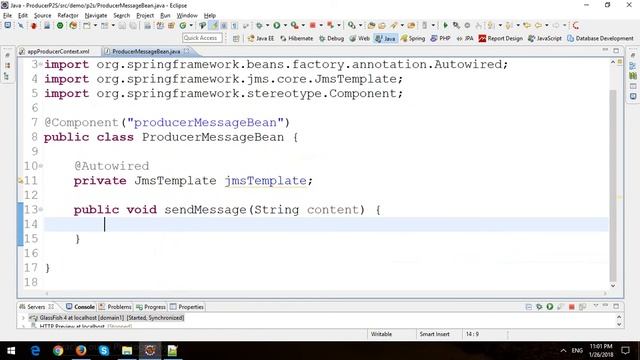Open the Problems tab
Image resolution: width=640 pixels, height=360 pixels.
[x=116, y=307]
